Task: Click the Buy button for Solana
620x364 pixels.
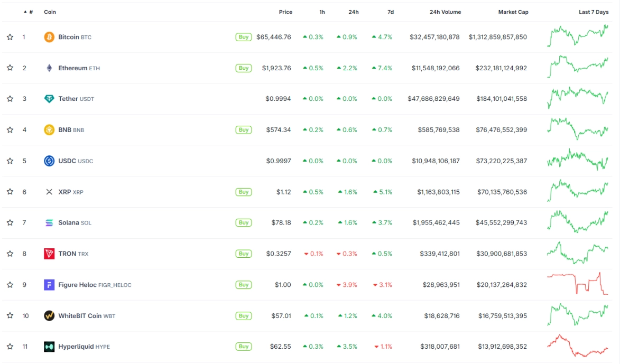Action: (x=244, y=222)
